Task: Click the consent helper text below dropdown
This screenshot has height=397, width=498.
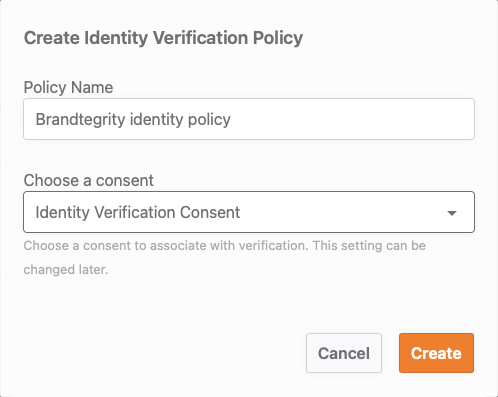Action: tap(225, 257)
